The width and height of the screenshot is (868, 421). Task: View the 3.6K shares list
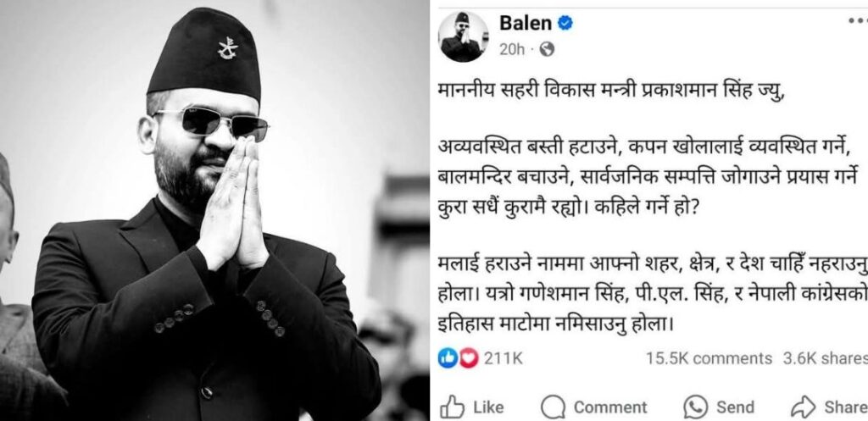(825, 358)
